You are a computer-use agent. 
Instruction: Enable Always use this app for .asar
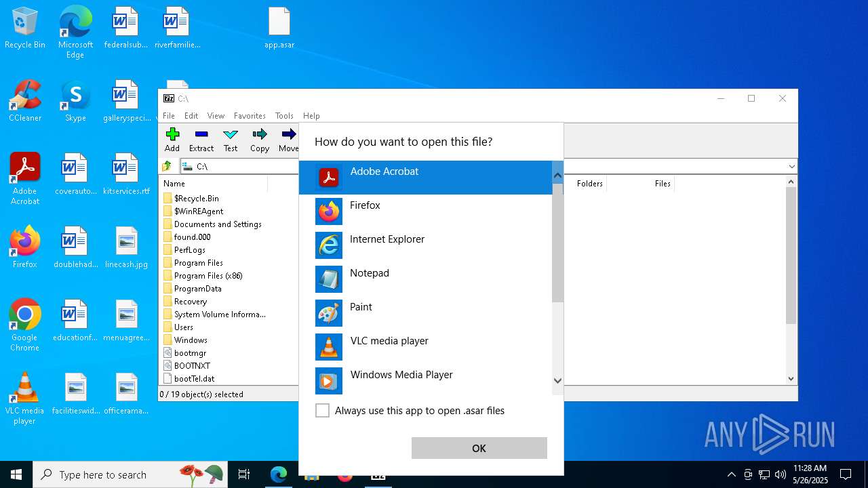[x=323, y=411]
